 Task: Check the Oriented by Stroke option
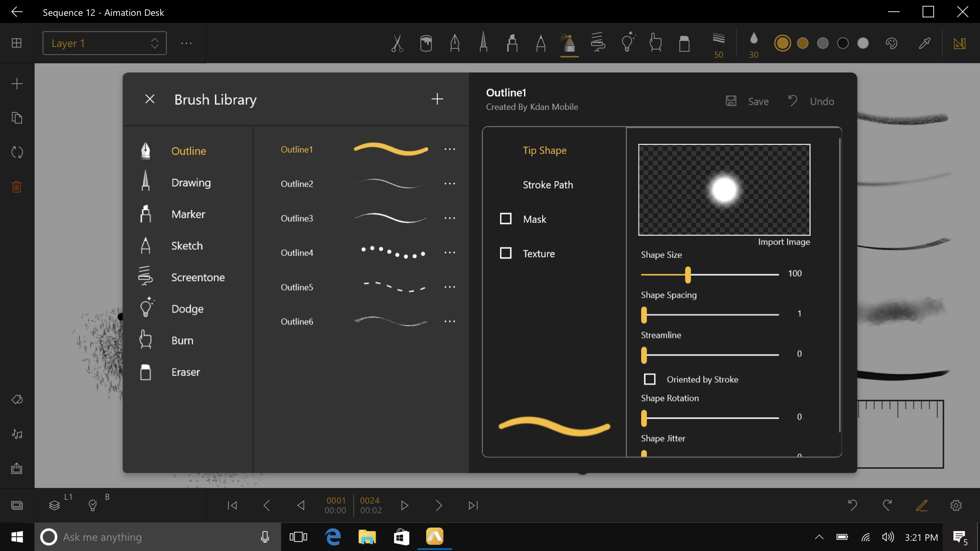click(650, 379)
